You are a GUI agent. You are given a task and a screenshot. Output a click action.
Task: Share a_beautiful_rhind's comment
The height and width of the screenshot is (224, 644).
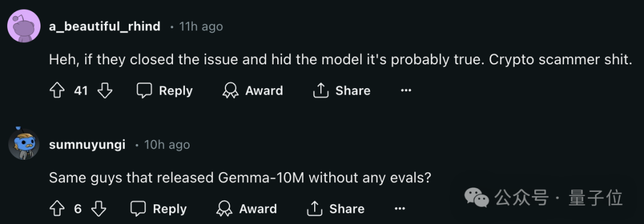[x=342, y=91]
